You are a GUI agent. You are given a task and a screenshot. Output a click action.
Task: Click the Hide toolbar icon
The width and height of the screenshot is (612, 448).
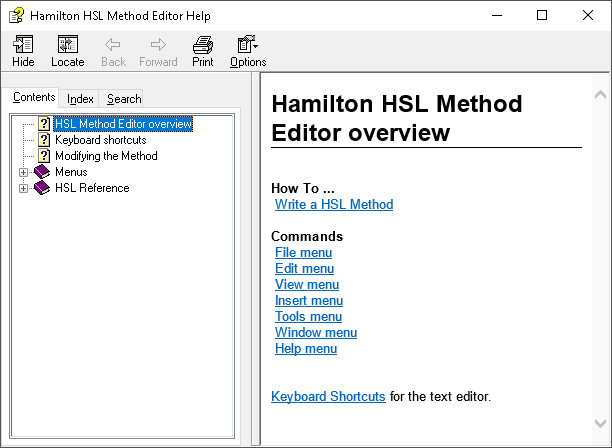tap(23, 44)
